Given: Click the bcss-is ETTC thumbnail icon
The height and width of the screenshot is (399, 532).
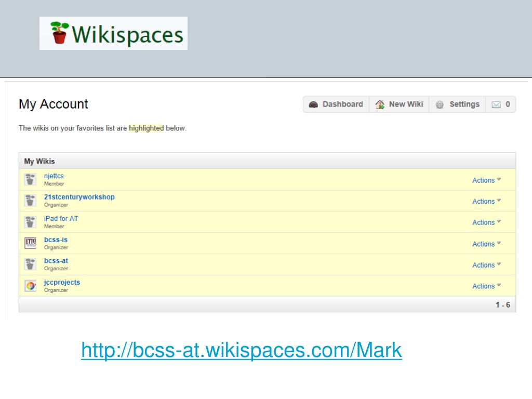Looking at the screenshot, I should tap(30, 243).
